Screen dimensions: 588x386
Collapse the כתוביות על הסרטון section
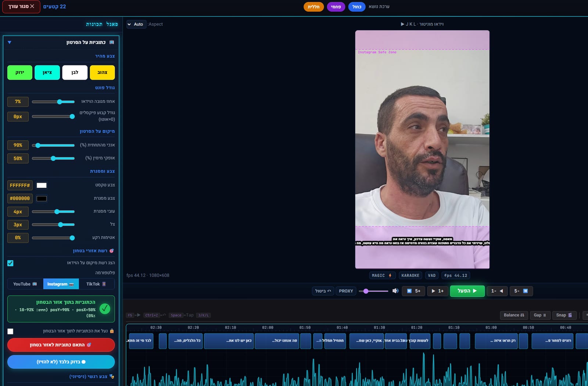(x=10, y=42)
